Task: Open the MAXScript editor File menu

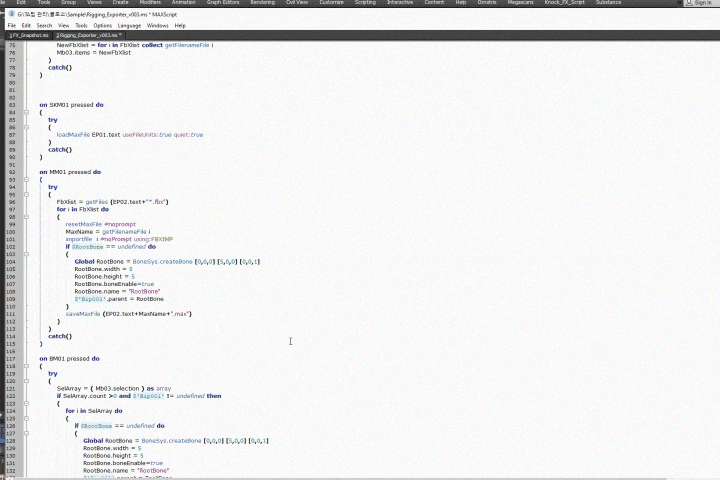Action: [11, 26]
